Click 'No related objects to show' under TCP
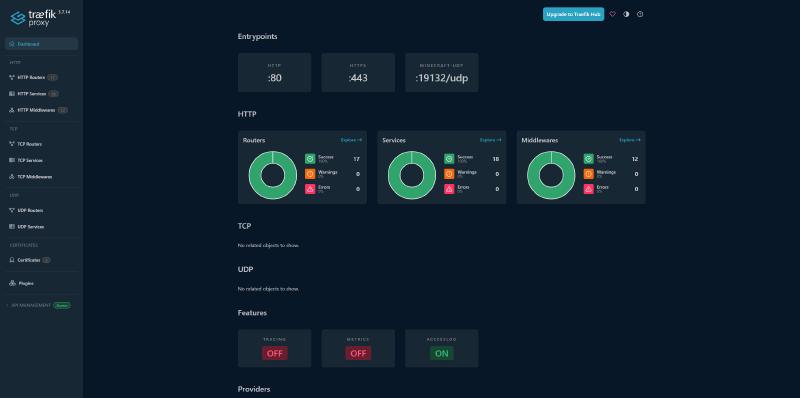800x398 pixels. pos(268,245)
